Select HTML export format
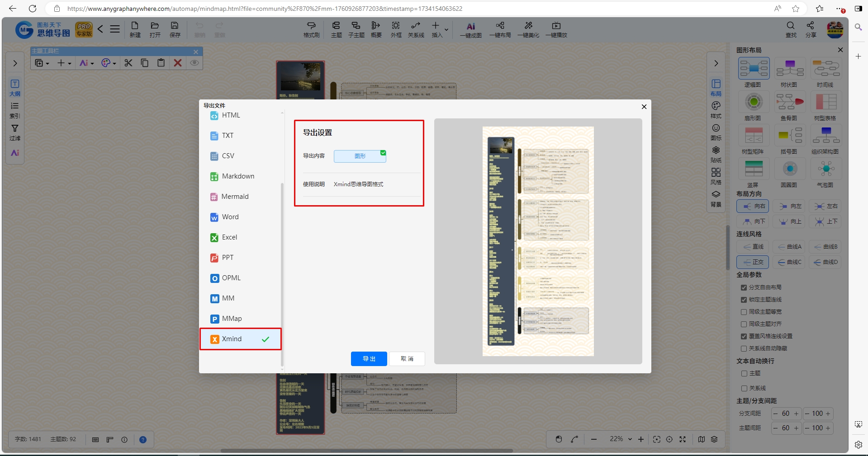The image size is (868, 456). click(x=240, y=115)
